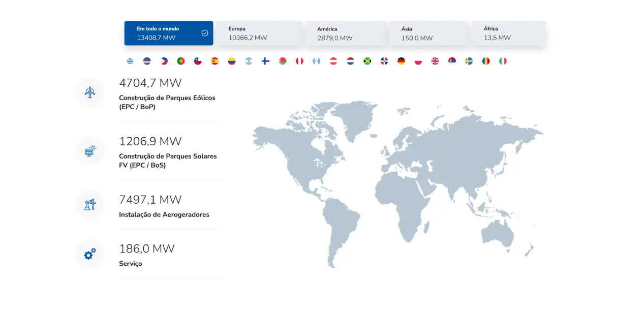Click the Greece flag

tap(130, 61)
